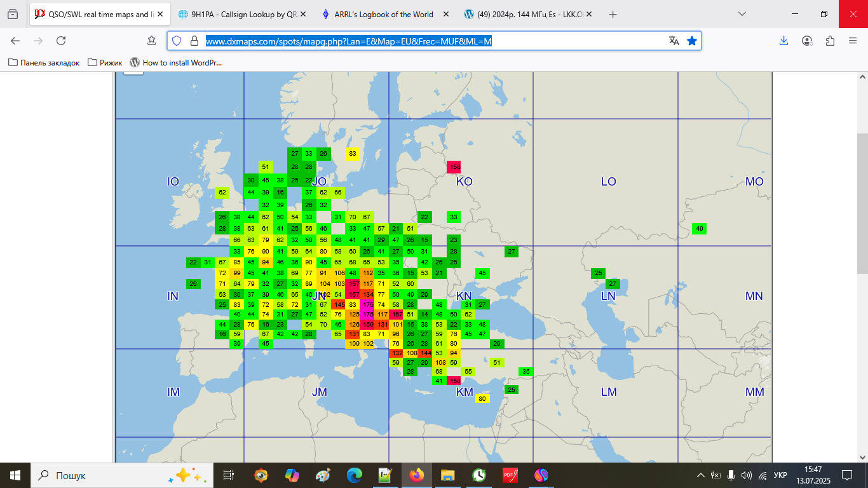Open the Windows Start menu
The width and height of the screenshot is (868, 488).
coord(15,475)
